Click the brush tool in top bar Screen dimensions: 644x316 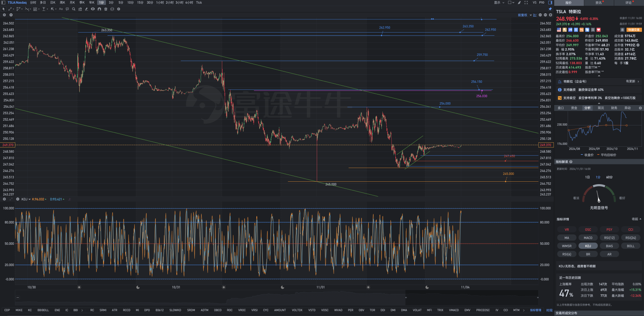pos(519,2)
